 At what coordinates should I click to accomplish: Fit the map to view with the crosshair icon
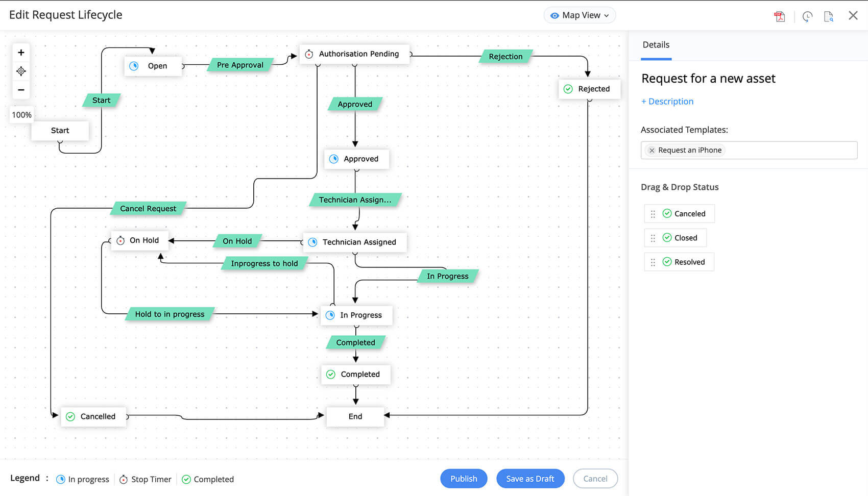[x=21, y=71]
